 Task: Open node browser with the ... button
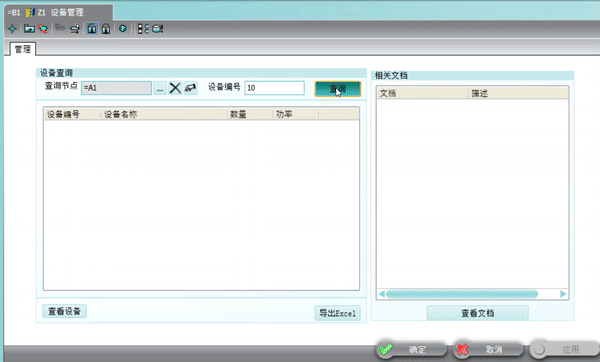click(160, 88)
